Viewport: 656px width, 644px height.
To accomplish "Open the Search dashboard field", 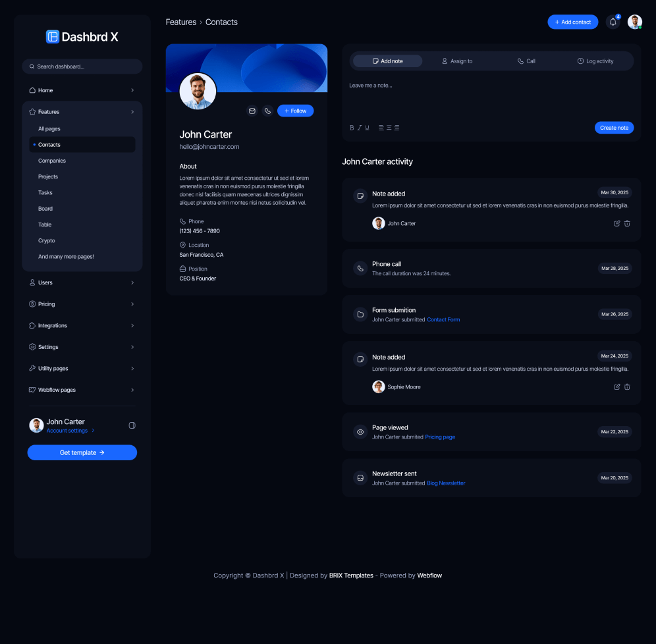I will point(82,66).
